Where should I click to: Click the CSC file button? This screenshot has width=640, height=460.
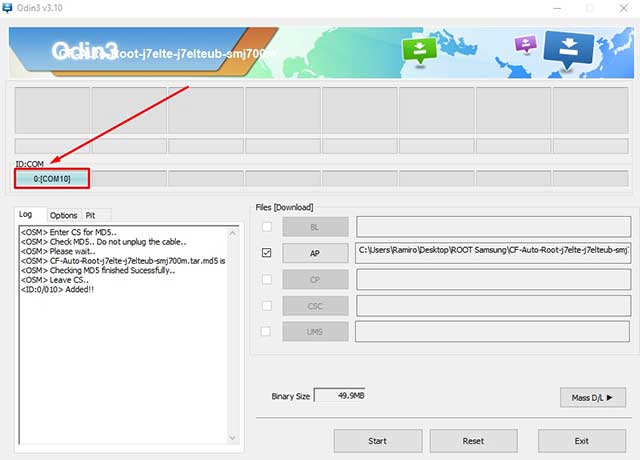click(316, 306)
